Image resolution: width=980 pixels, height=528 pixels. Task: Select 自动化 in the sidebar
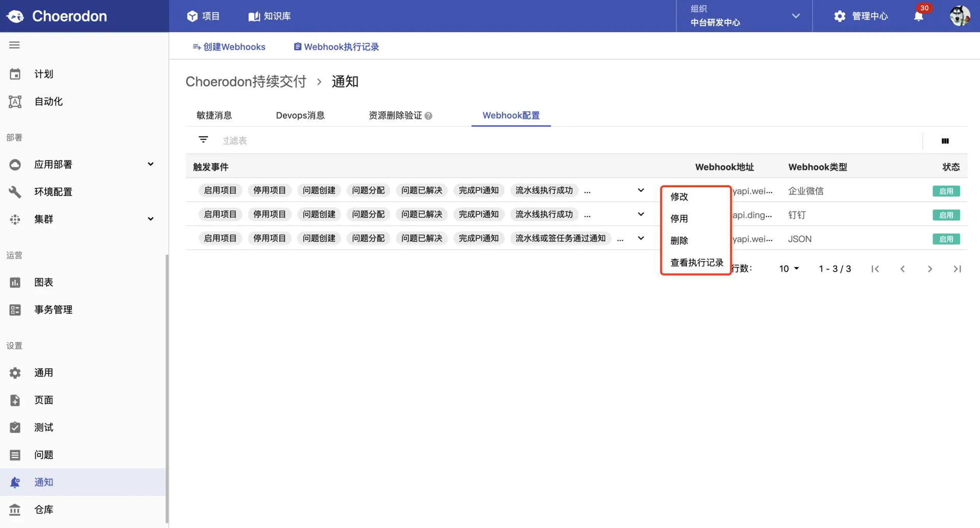tap(47, 101)
